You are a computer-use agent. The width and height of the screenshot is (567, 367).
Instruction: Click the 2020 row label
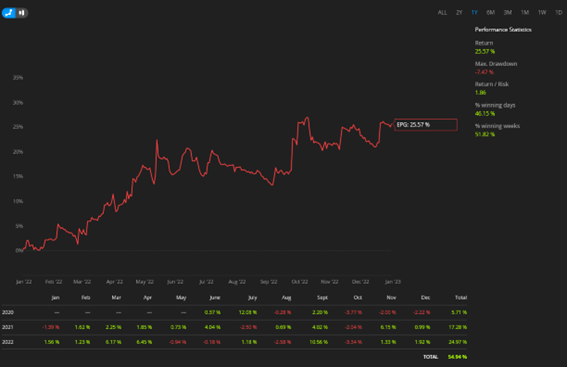coord(8,312)
